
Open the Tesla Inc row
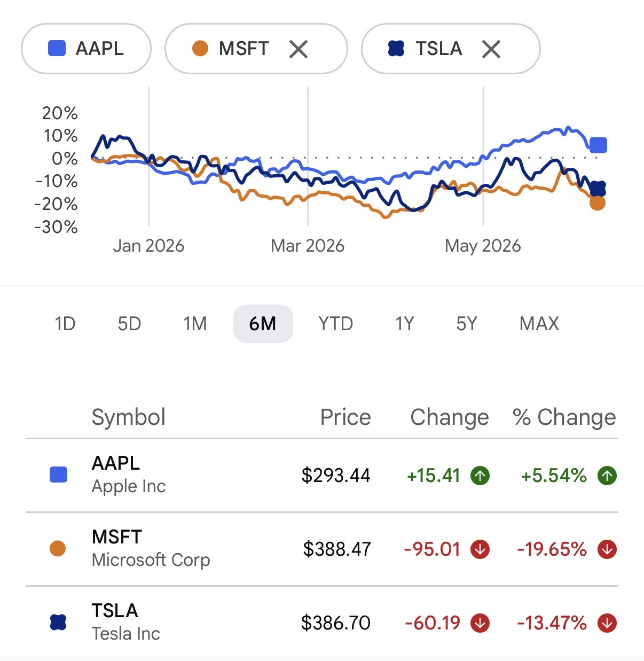(322, 623)
